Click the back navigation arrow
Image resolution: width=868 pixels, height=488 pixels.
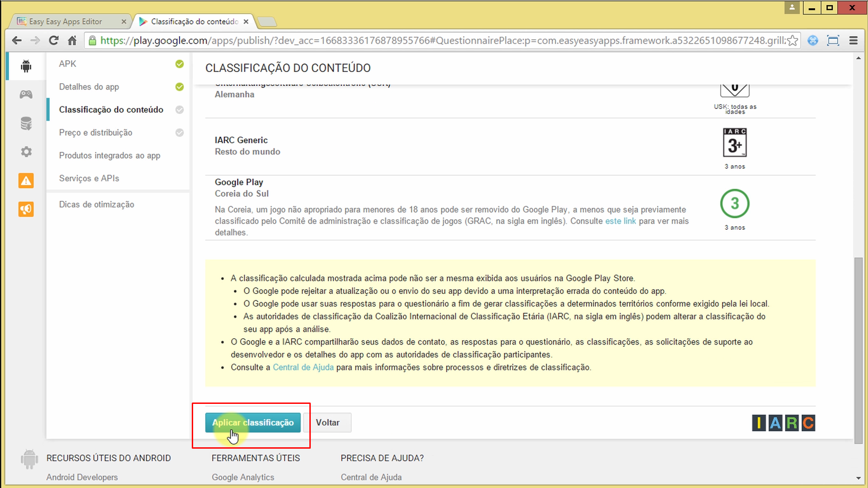[x=17, y=40]
